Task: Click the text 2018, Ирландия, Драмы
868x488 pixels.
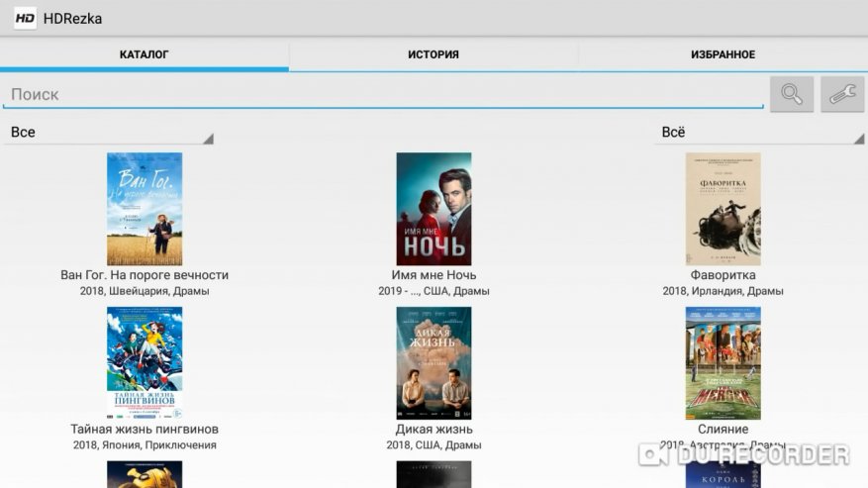Action: [x=723, y=291]
